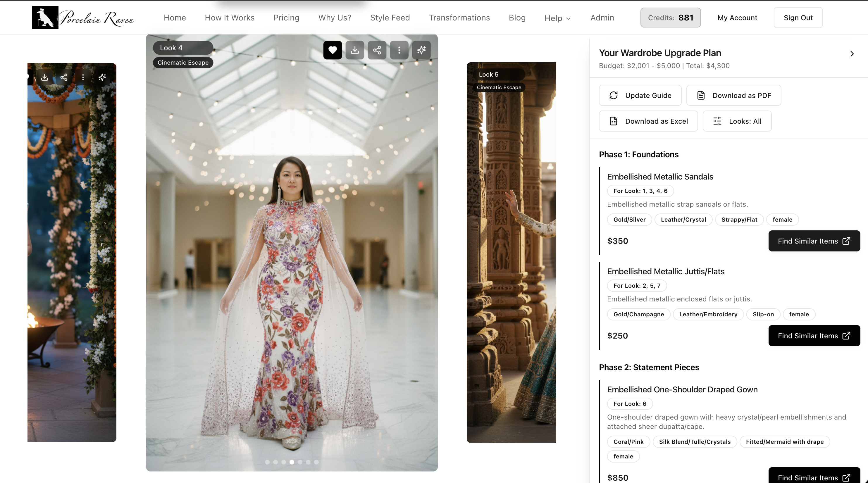This screenshot has width=868, height=483.
Task: Click the 'Phase 2: Statement Pieces' heading
Action: 649,368
